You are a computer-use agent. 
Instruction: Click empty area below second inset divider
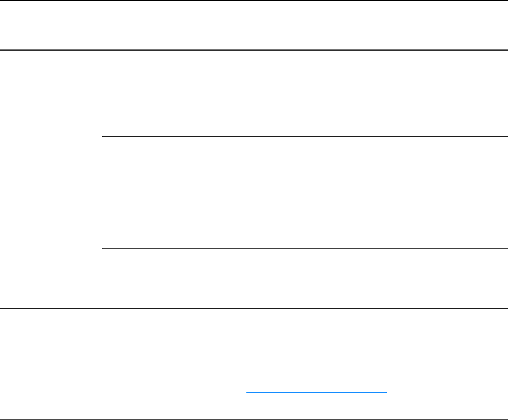(x=305, y=278)
